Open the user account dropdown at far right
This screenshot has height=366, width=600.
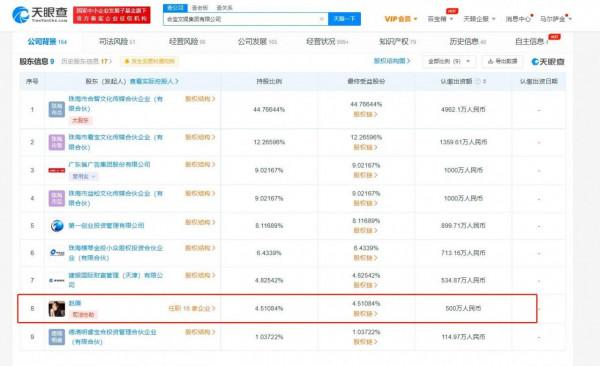(555, 19)
